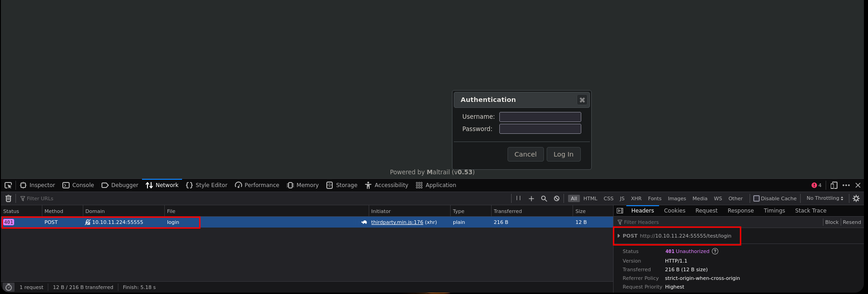
Task: Follow the thirdparty.min.js:176 initiator link
Action: coord(397,223)
